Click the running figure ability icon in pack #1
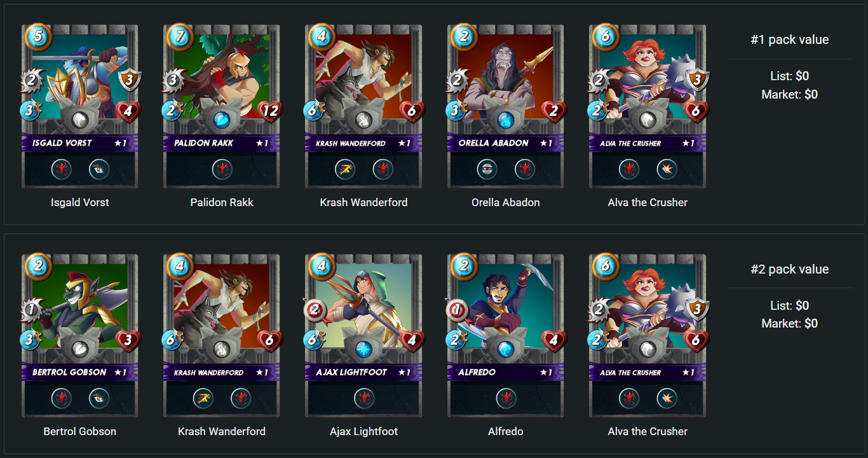868x458 pixels. (345, 169)
